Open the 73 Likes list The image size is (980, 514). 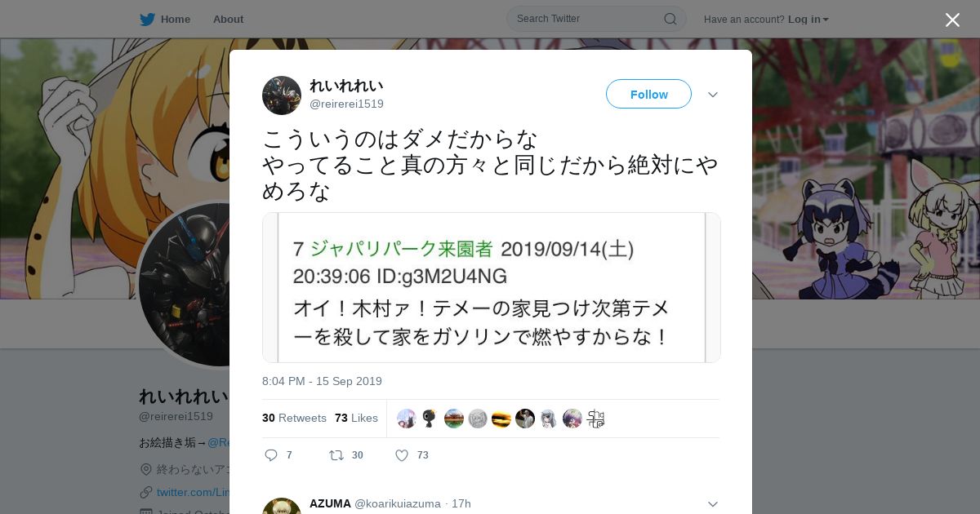[356, 418]
